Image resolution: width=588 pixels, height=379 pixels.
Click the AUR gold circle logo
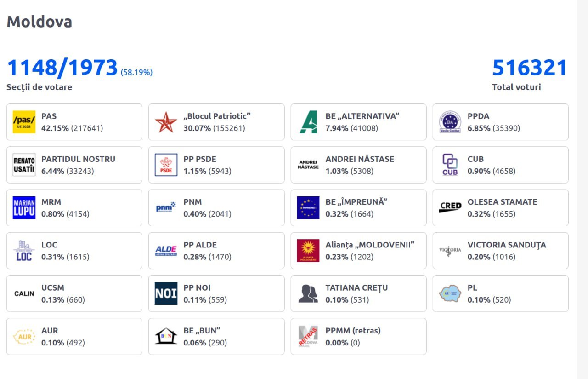[x=24, y=336]
